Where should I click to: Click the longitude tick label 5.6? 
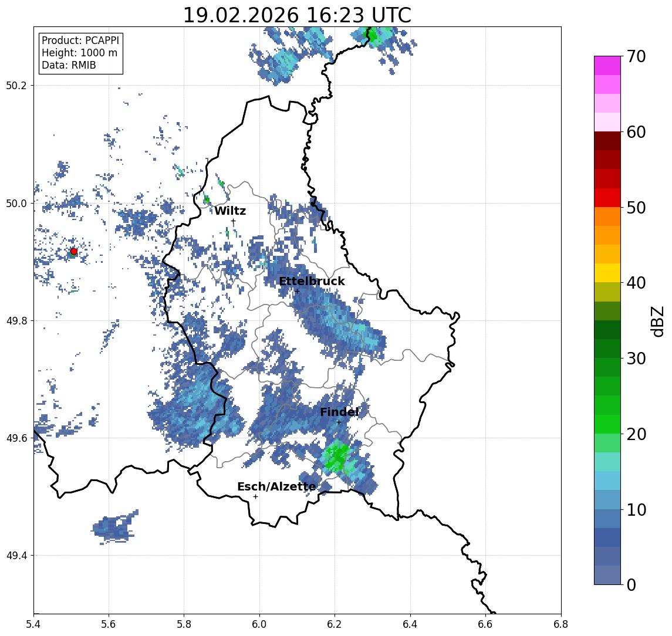coord(109,624)
